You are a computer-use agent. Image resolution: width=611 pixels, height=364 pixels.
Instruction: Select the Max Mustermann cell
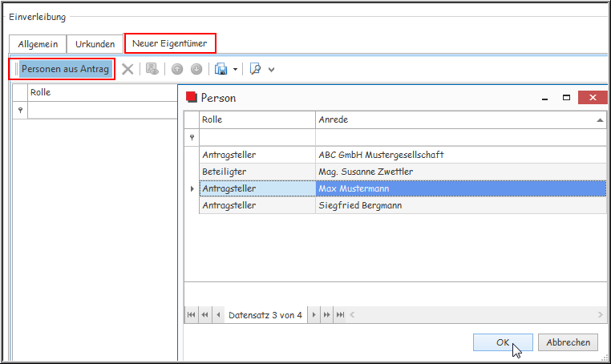point(460,188)
